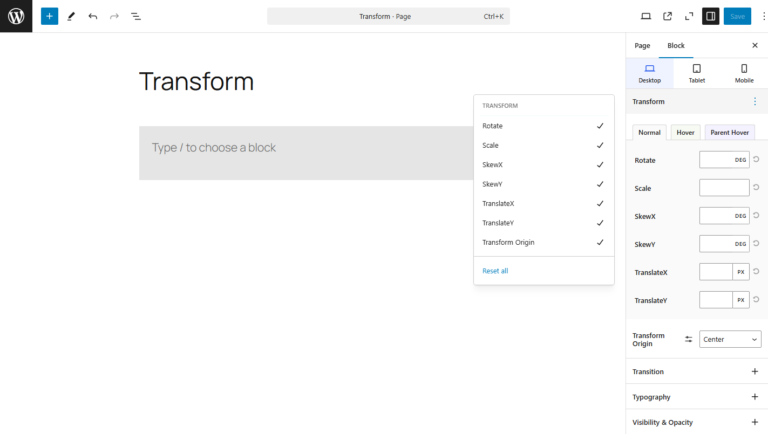Viewport: 768px width, 434px height.
Task: Select the Hover state tab
Action: click(685, 132)
